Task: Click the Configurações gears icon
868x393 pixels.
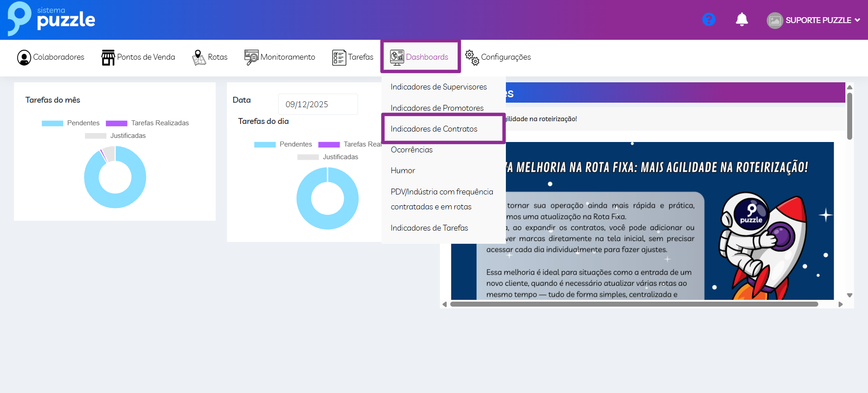Action: tap(472, 57)
